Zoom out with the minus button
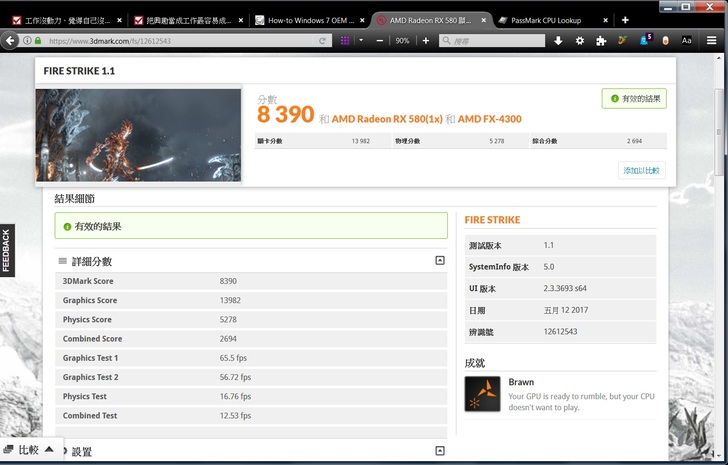Image resolution: width=728 pixels, height=465 pixels. click(x=380, y=41)
